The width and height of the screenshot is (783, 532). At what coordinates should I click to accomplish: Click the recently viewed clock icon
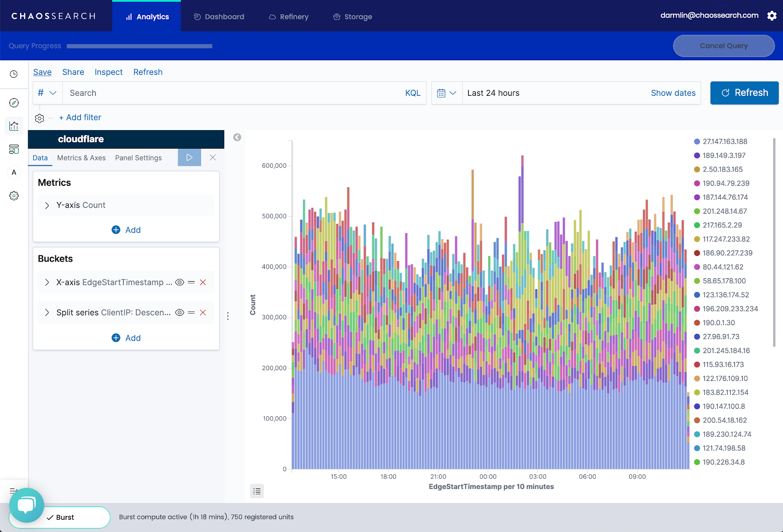[x=14, y=74]
